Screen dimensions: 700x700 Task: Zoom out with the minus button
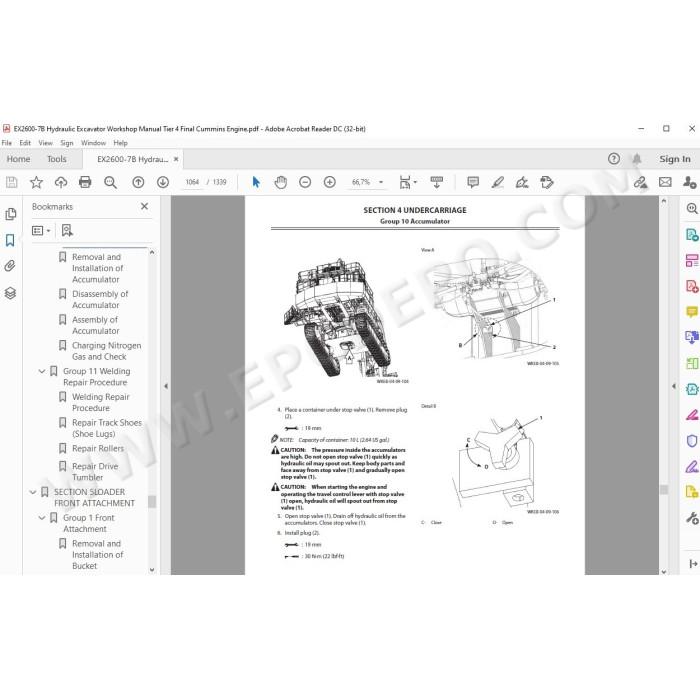pyautogui.click(x=305, y=182)
